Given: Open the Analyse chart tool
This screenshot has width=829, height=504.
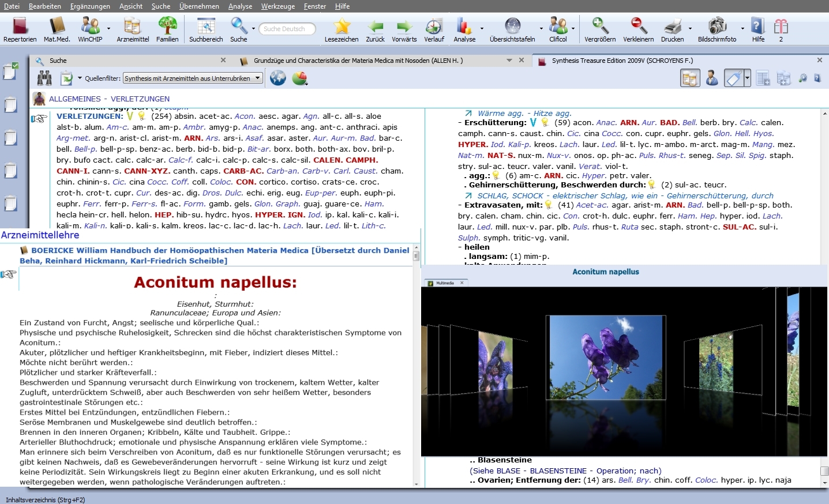Looking at the screenshot, I should (x=464, y=29).
